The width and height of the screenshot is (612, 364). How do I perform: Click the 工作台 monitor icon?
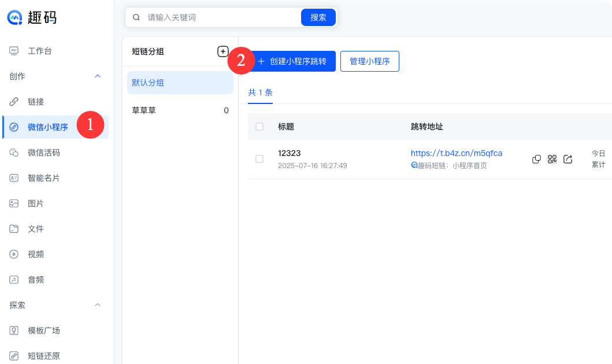[14, 51]
